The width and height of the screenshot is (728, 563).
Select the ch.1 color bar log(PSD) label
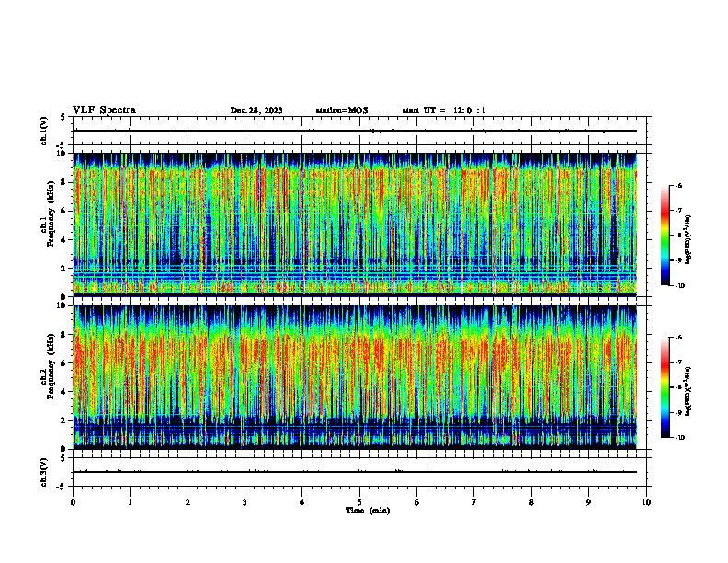pyautogui.click(x=688, y=240)
